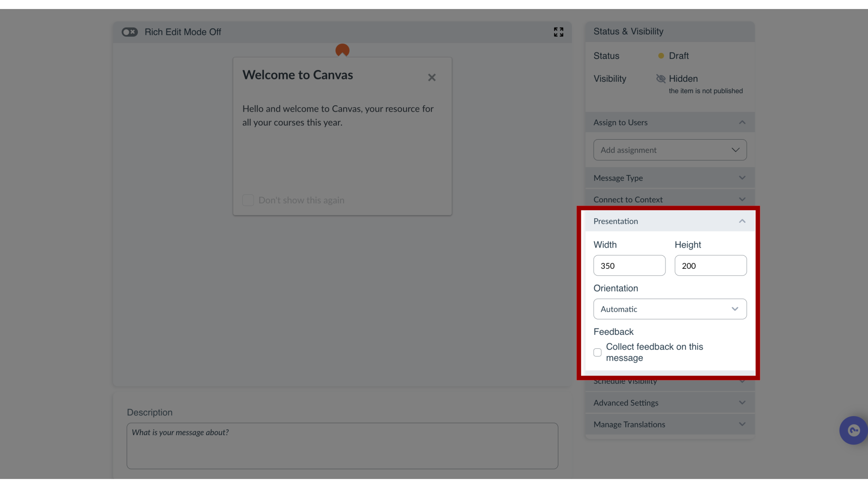Click the Hidden visibility eye icon
Viewport: 868px width, 488px height.
(x=660, y=79)
